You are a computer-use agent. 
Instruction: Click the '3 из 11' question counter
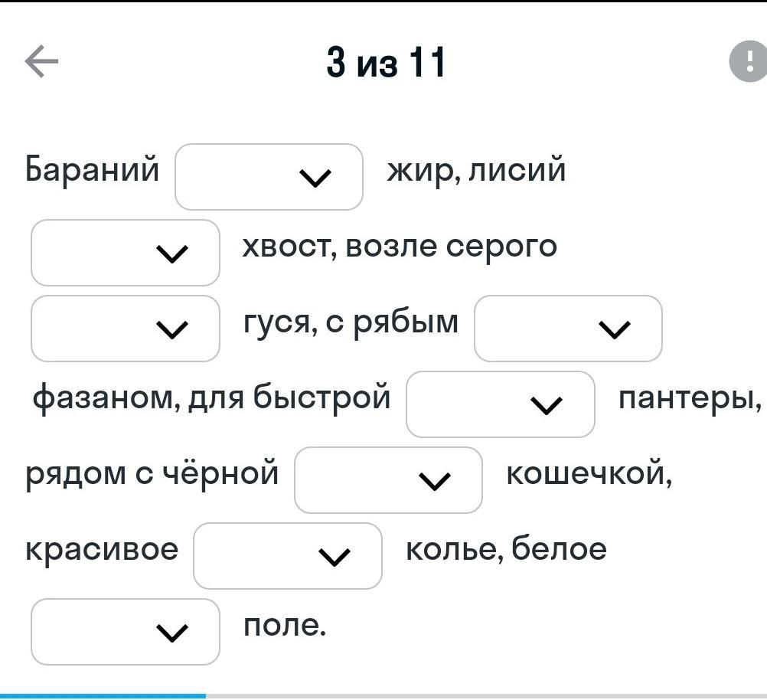click(x=385, y=62)
